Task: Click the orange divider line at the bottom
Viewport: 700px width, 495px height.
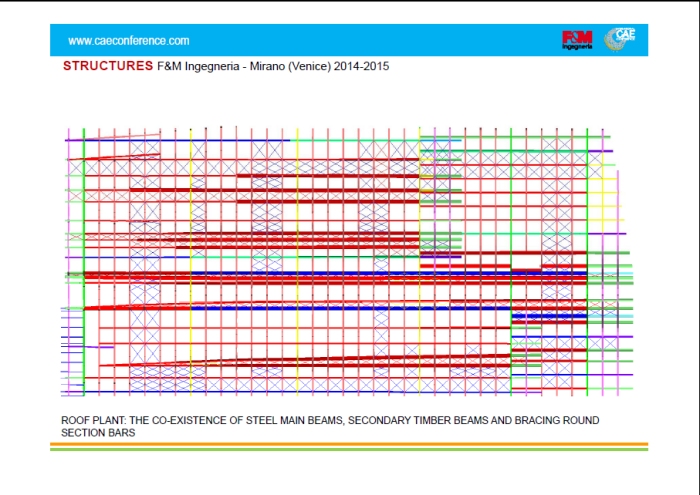Action: [349, 444]
